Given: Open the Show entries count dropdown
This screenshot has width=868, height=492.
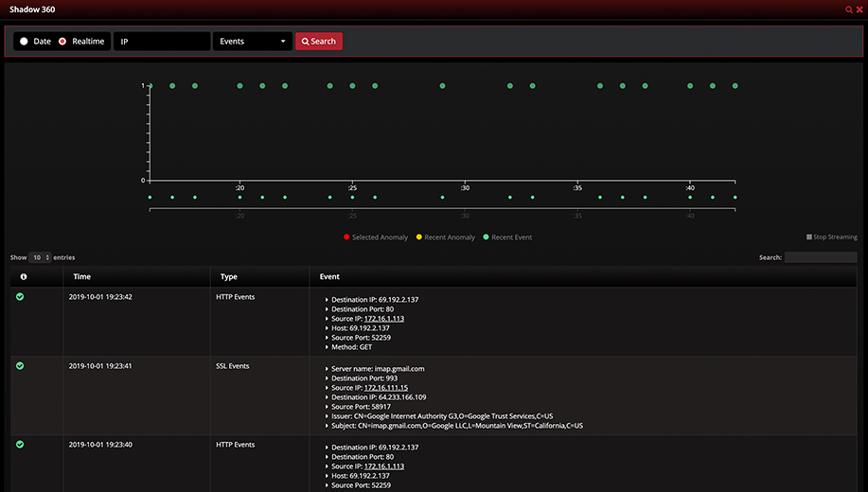Looking at the screenshot, I should point(40,257).
